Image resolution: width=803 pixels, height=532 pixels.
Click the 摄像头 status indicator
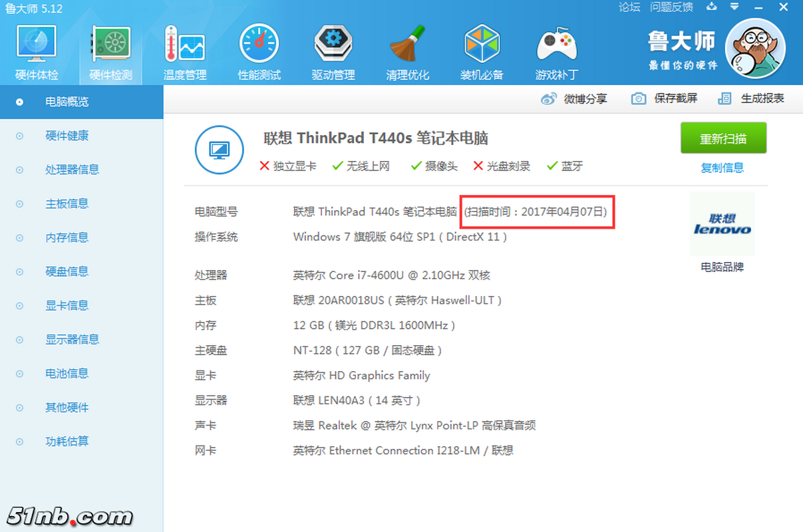(x=434, y=166)
